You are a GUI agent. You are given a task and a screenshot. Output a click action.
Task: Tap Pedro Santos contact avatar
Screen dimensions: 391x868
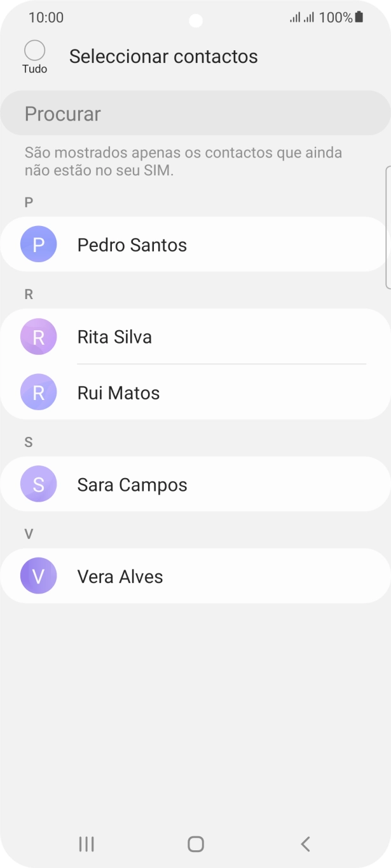coord(38,244)
